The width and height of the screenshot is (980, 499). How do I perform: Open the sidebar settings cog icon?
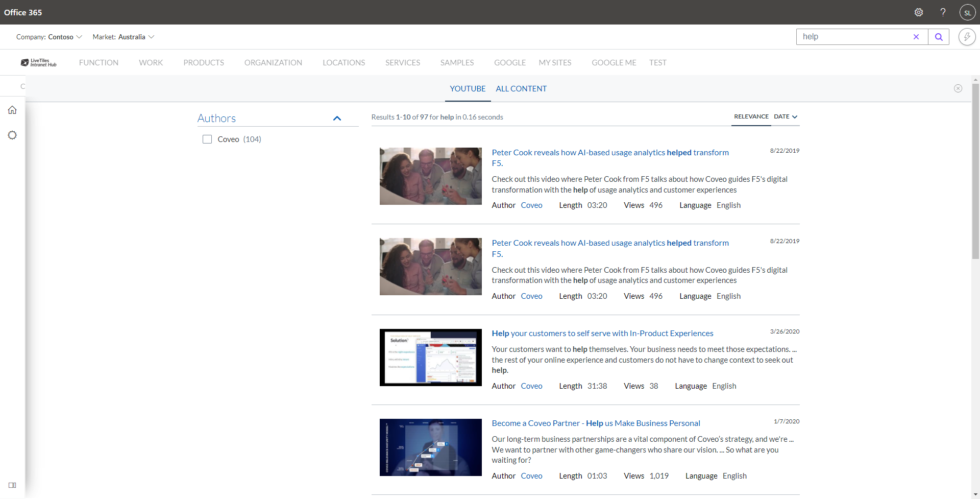(x=12, y=135)
